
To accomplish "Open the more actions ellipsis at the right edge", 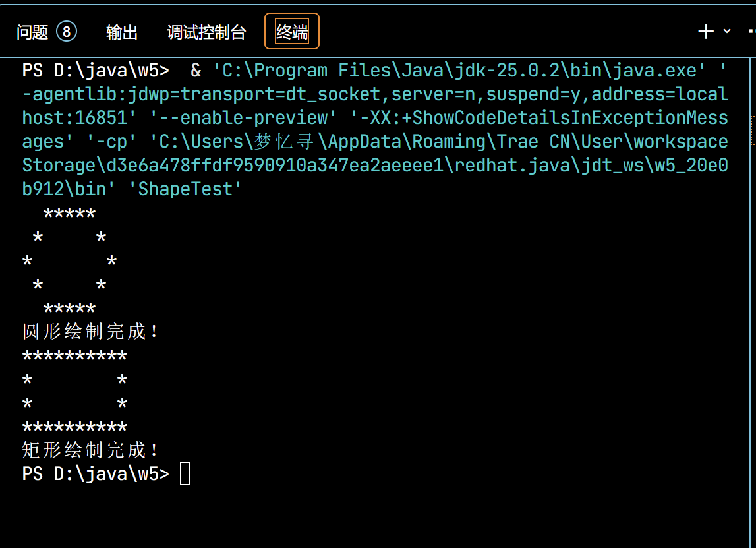I will (751, 31).
